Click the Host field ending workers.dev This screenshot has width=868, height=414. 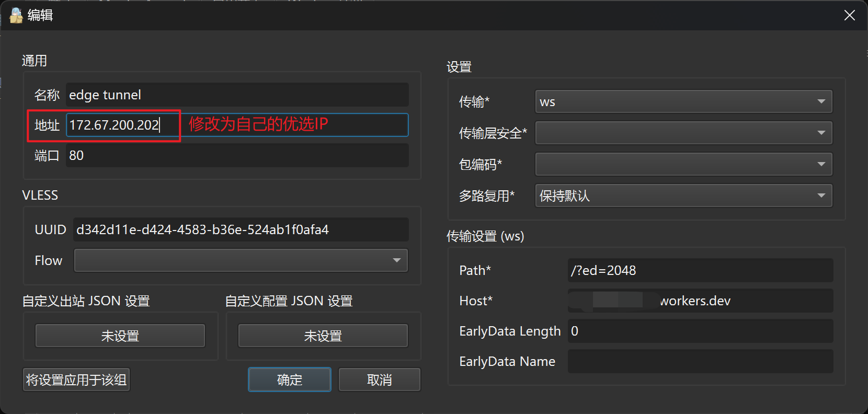[x=701, y=301]
